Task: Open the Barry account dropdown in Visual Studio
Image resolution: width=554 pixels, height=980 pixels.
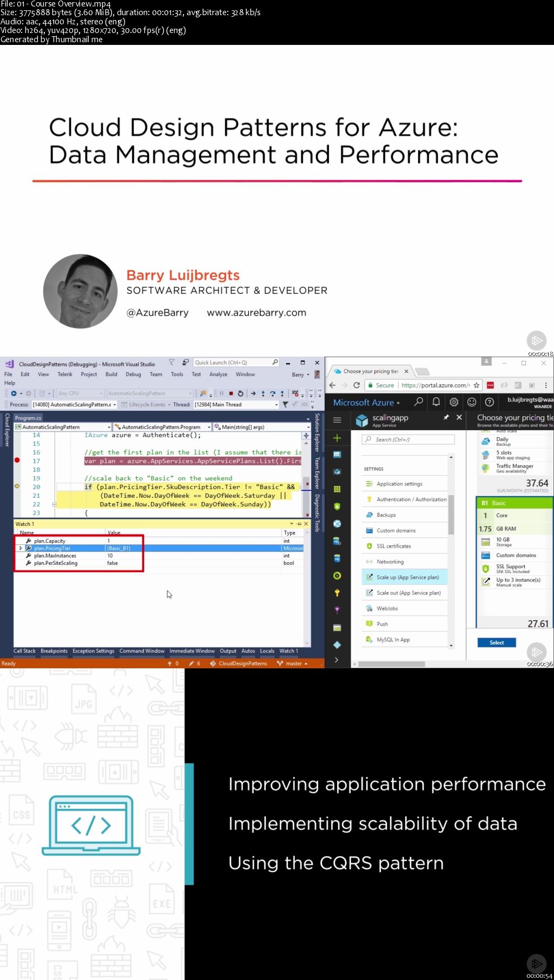Action: click(301, 374)
